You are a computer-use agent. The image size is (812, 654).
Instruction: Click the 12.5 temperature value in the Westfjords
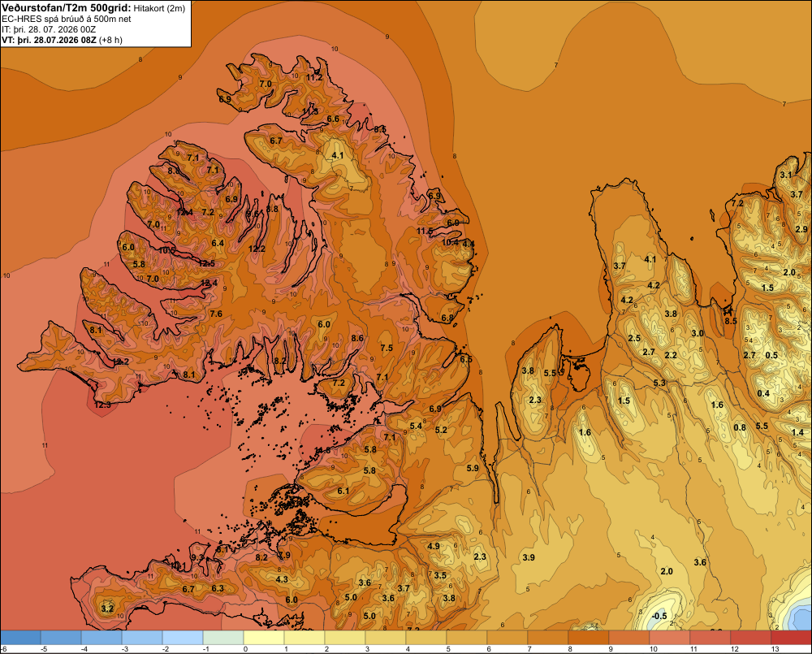click(x=206, y=264)
